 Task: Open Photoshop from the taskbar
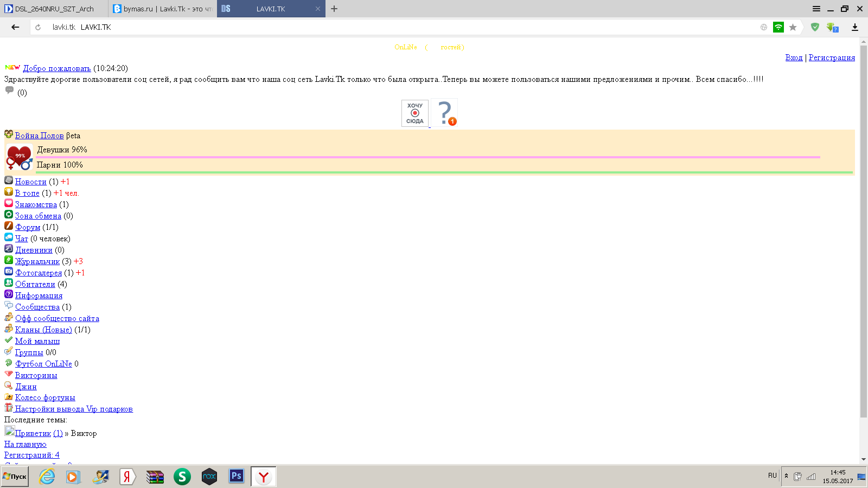(x=236, y=476)
